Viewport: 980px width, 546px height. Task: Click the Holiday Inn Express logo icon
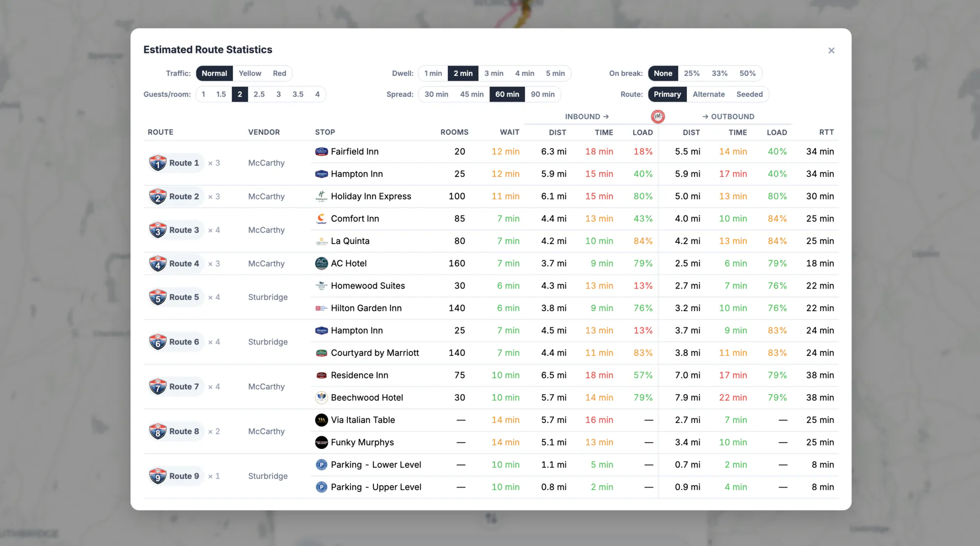pos(321,196)
